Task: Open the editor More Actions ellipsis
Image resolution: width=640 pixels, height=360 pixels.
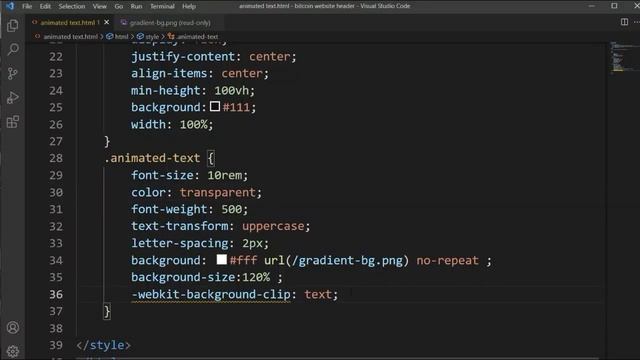Action: [636, 22]
